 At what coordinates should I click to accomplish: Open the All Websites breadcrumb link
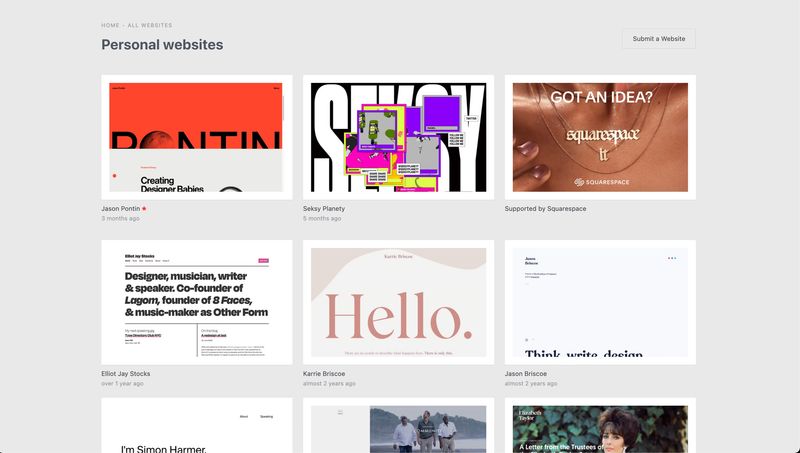[149, 25]
